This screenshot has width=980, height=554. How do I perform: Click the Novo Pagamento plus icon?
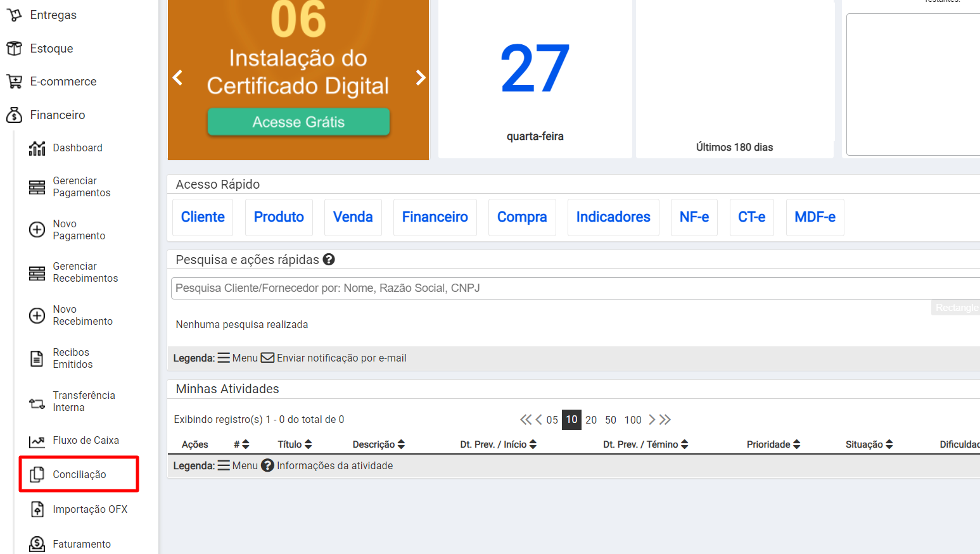(37, 229)
